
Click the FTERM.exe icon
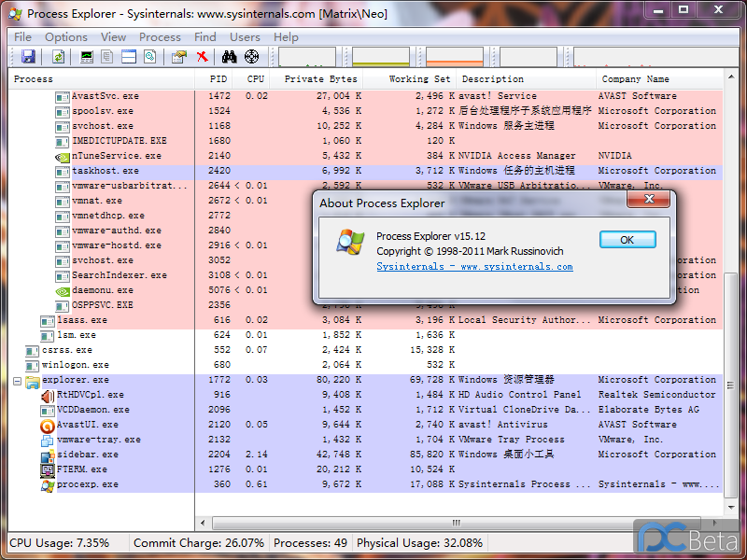pyautogui.click(x=48, y=470)
